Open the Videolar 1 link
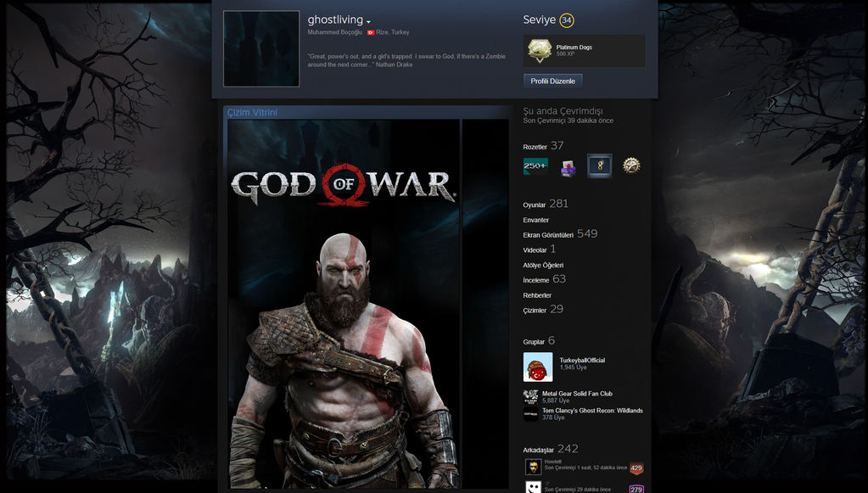Screen dimensions: 868x493 point(539,249)
